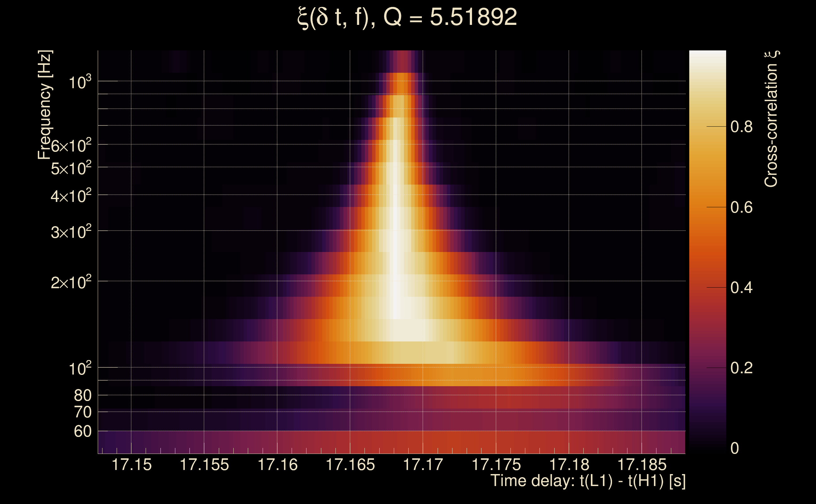Image resolution: width=816 pixels, height=504 pixels.
Task: Click the 2×10² frequency axis label
Action: point(71,283)
